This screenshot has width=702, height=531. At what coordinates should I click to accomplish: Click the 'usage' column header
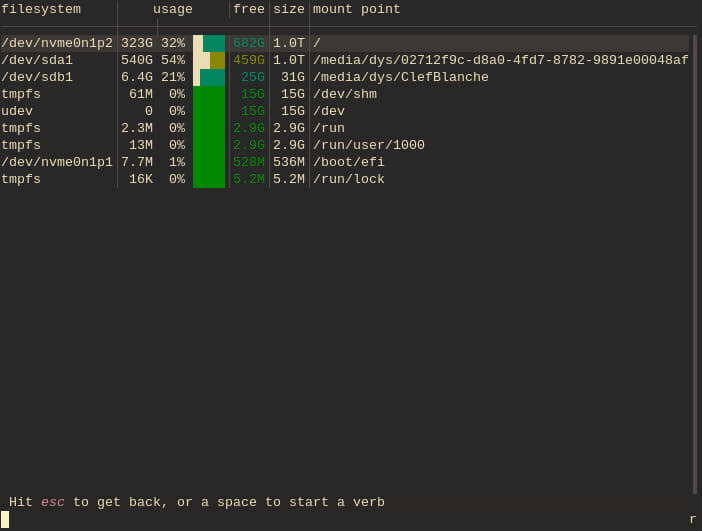172,9
